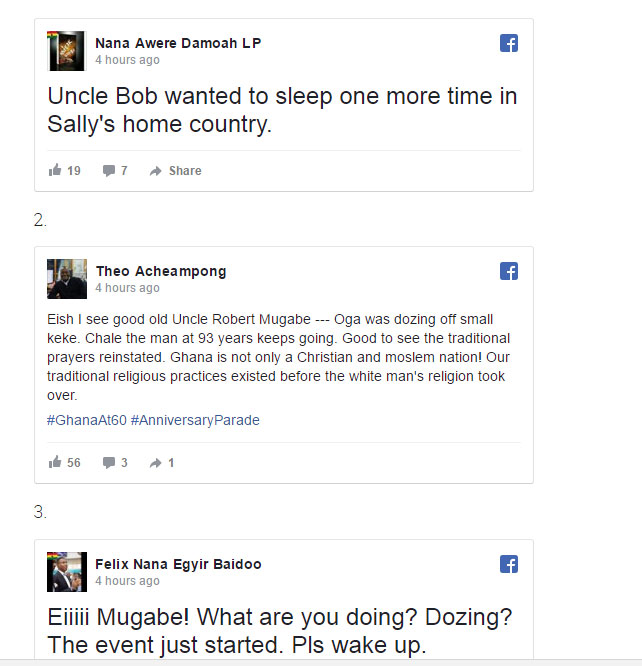This screenshot has width=642, height=666.
Task: Click Theo Acheampong's profile picture
Action: (x=67, y=279)
